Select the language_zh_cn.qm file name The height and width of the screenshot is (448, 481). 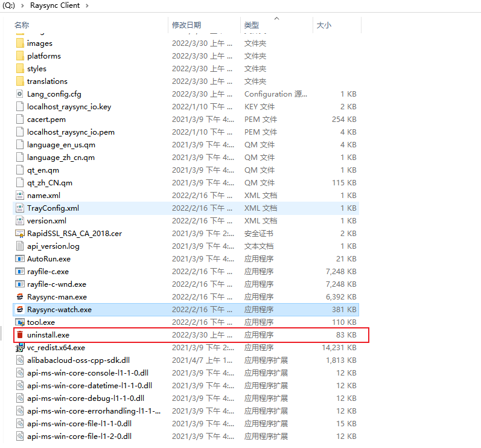coord(61,158)
